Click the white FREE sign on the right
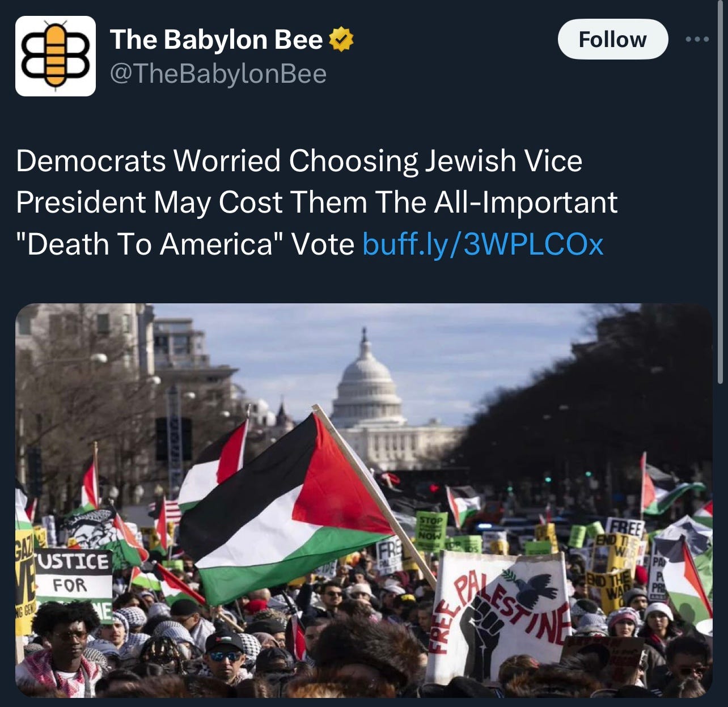728x707 pixels. click(x=625, y=527)
